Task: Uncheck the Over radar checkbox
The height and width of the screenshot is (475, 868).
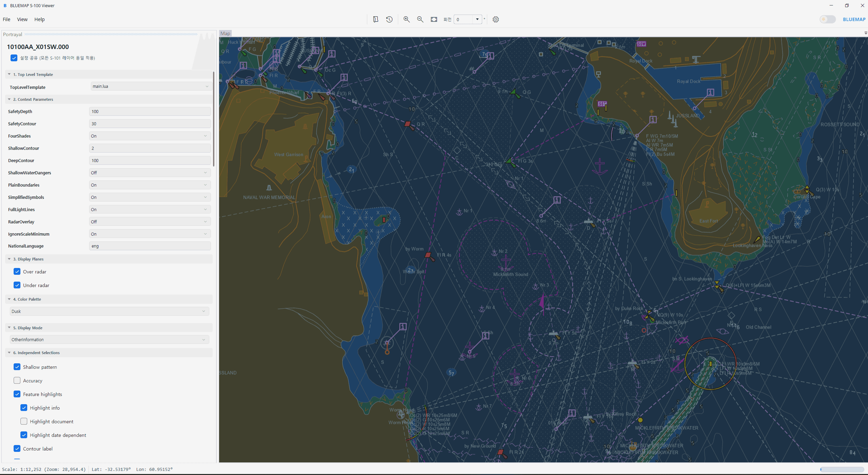Action: pos(17,271)
